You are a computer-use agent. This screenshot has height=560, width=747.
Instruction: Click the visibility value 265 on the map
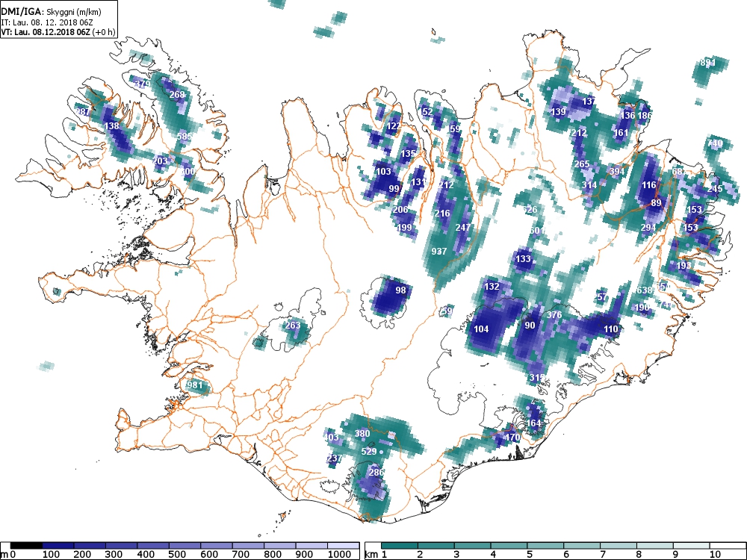[582, 164]
